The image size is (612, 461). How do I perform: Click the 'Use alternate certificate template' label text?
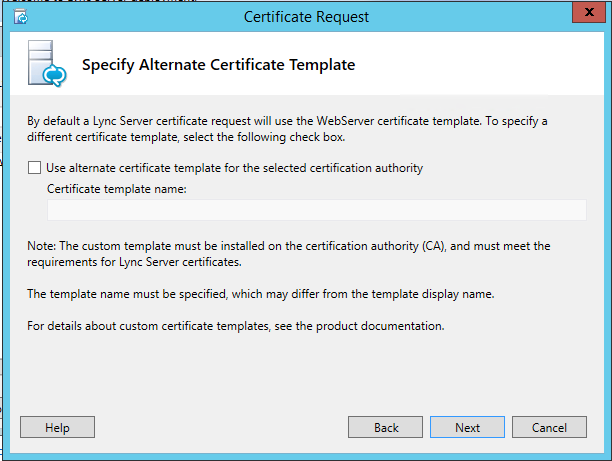pos(234,168)
